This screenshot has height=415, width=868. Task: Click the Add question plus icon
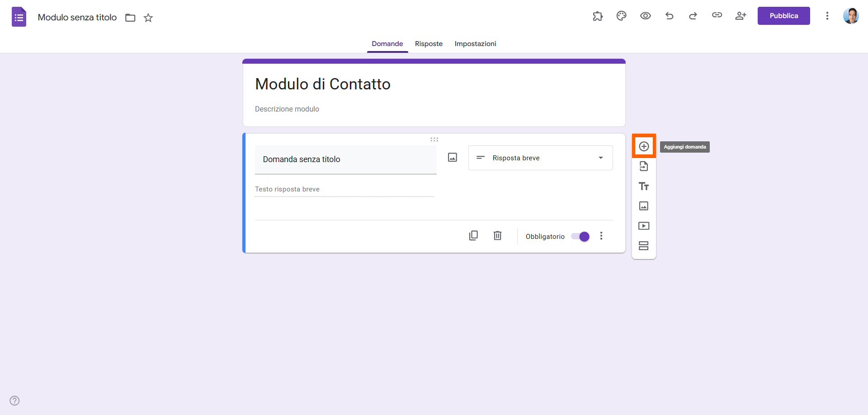coord(644,146)
